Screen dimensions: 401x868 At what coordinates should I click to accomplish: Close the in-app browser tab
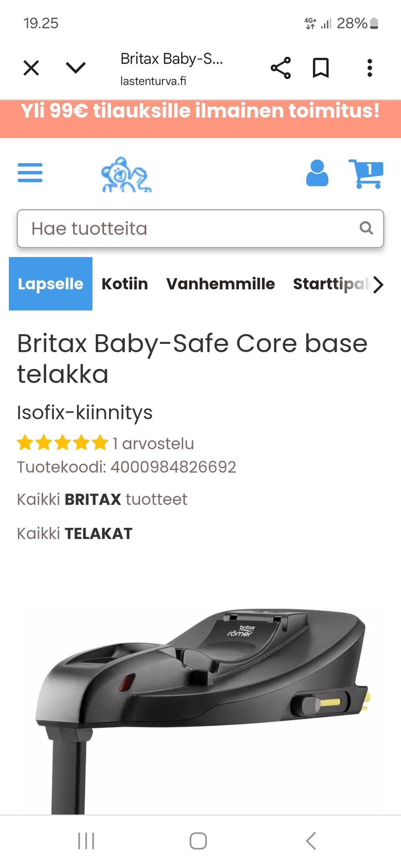pyautogui.click(x=31, y=68)
